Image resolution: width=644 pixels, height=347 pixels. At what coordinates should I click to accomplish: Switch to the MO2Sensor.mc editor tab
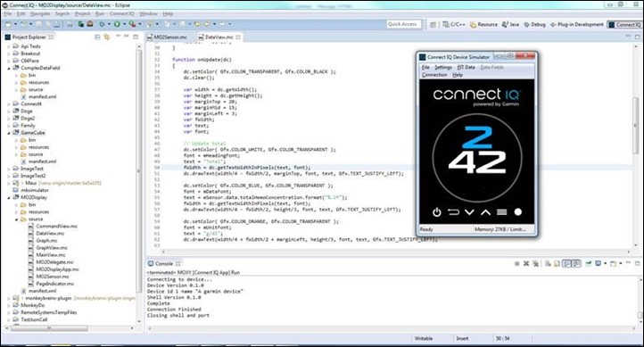tap(167, 37)
